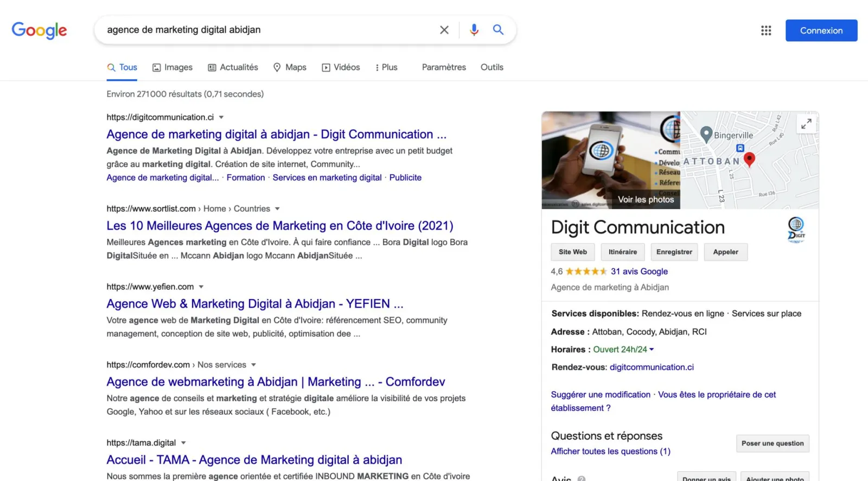Click the Enregistrer button
Viewport: 868px width, 481px height.
[674, 252]
